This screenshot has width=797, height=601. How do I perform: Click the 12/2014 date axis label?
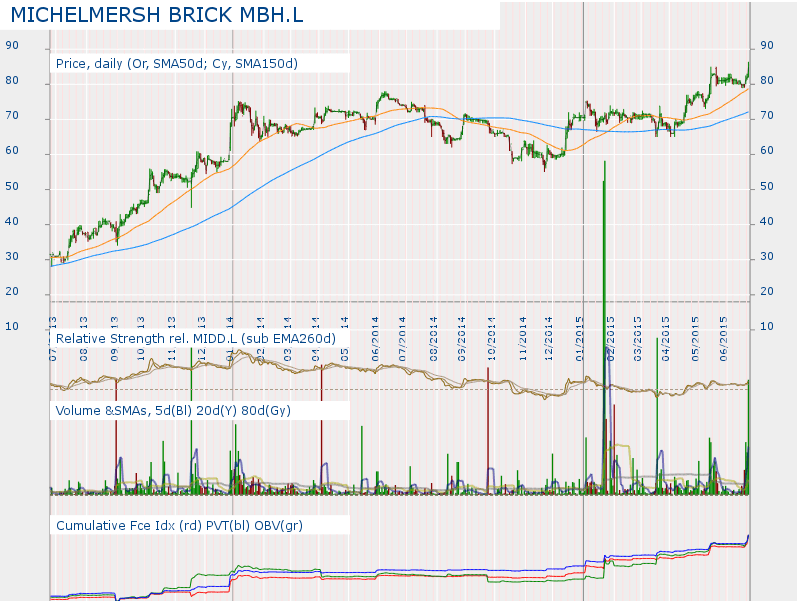(549, 339)
